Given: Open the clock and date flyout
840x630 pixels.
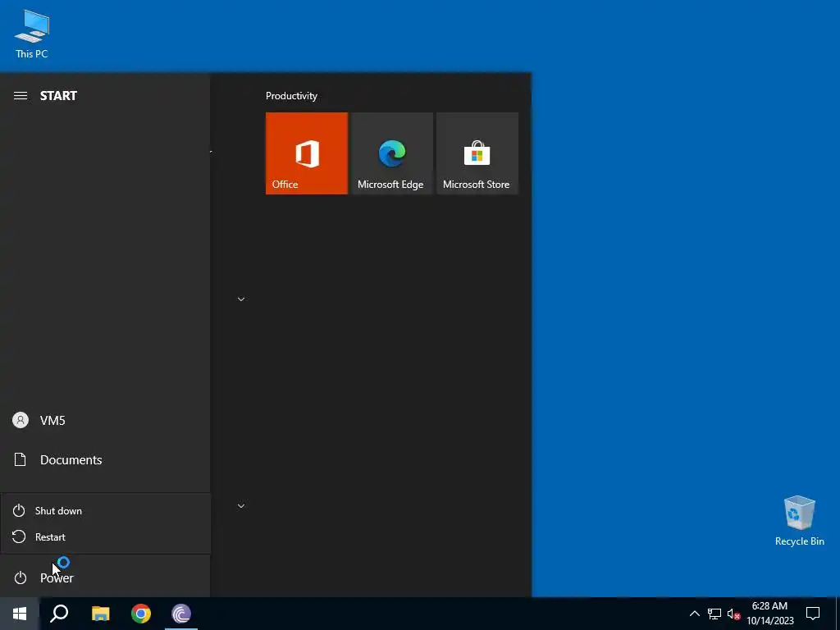Looking at the screenshot, I should (x=769, y=614).
